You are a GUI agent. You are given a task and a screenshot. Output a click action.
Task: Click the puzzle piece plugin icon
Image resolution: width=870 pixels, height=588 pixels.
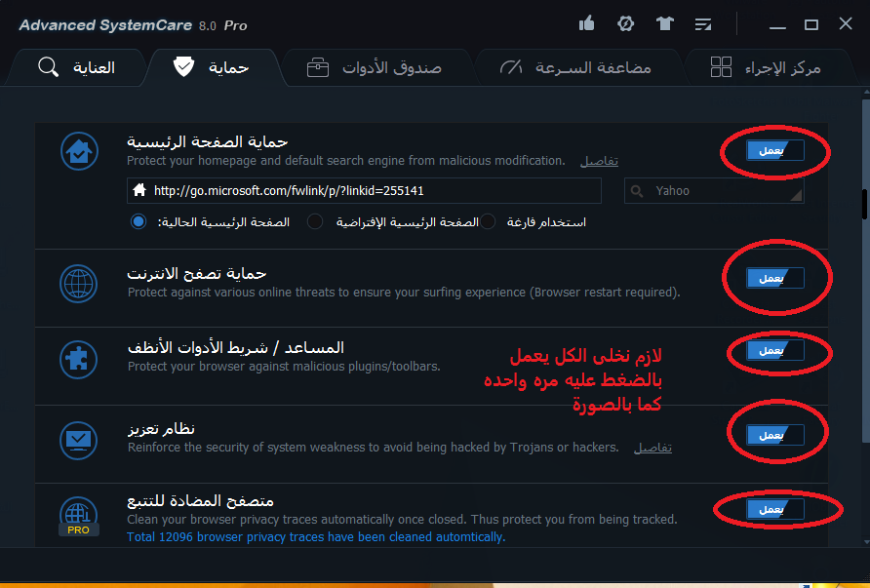pyautogui.click(x=79, y=360)
